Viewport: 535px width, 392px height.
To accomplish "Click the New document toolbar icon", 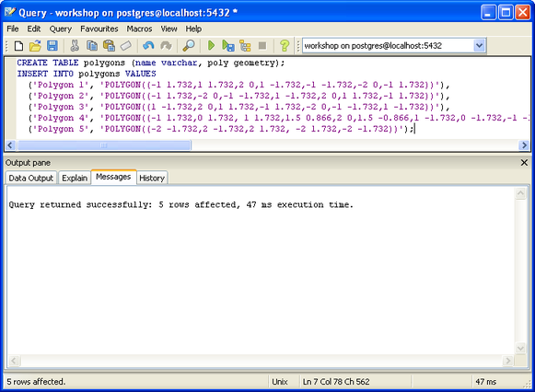I will click(18, 46).
